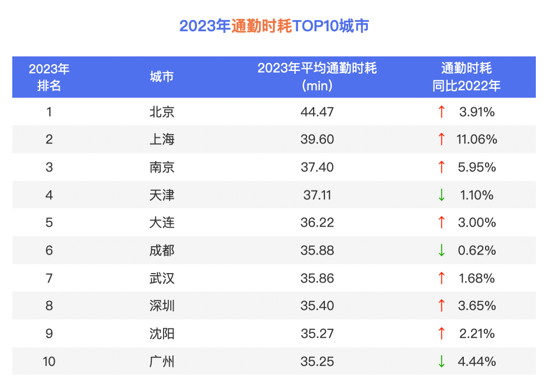Select city name 南京
The height and width of the screenshot is (392, 547).
pyautogui.click(x=161, y=167)
